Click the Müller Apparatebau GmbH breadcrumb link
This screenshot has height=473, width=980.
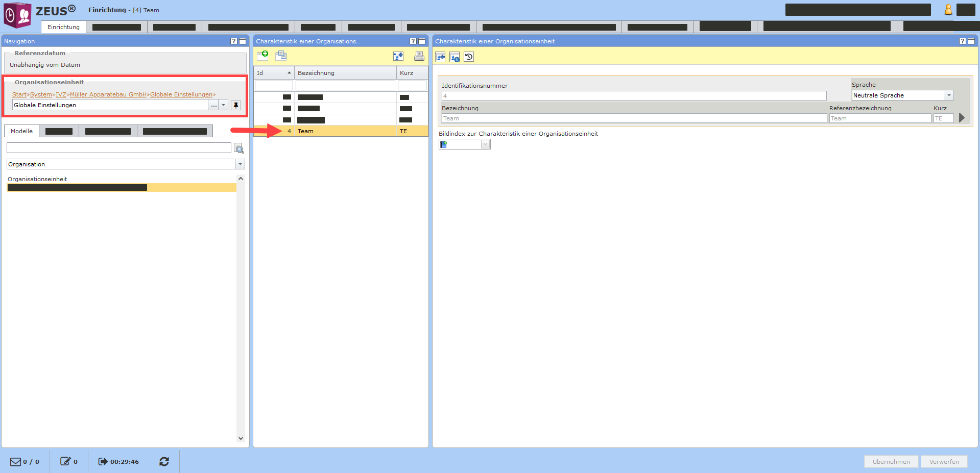108,94
